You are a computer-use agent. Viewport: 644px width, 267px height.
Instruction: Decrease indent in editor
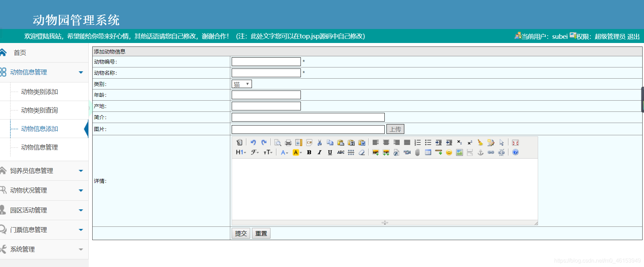449,143
